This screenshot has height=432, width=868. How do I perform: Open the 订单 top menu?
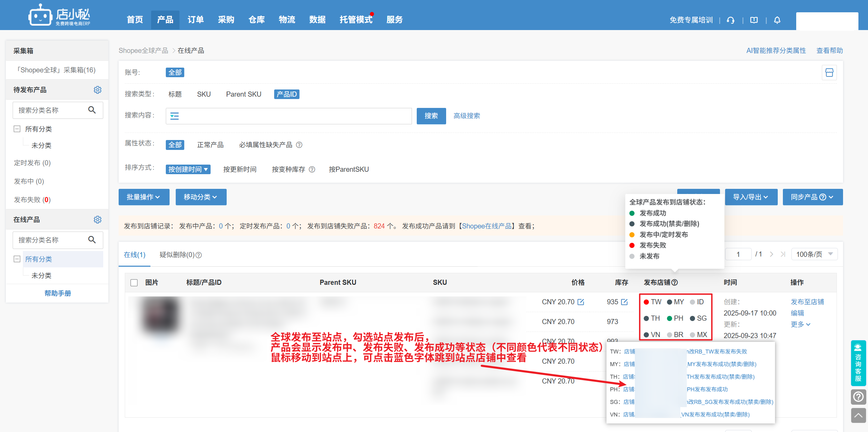196,20
